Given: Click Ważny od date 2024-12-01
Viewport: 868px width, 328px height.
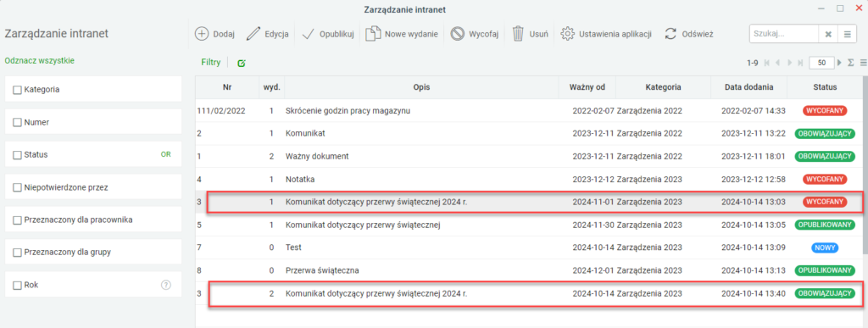Looking at the screenshot, I should pos(593,270).
